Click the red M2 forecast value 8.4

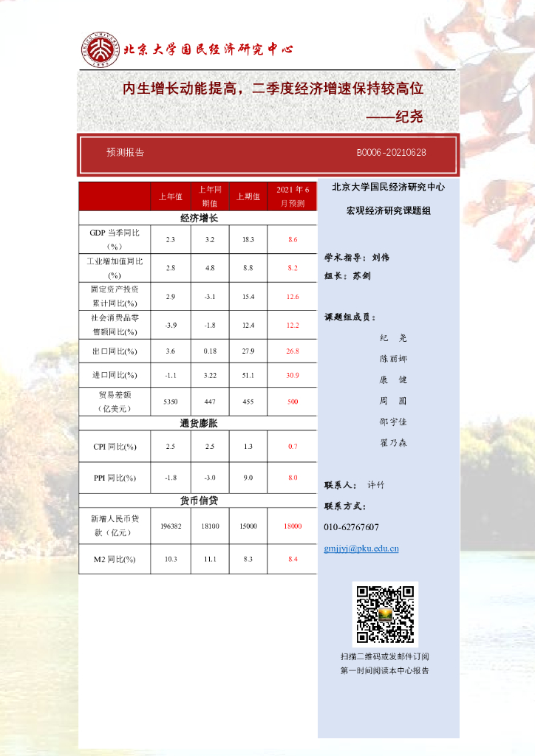coord(293,560)
